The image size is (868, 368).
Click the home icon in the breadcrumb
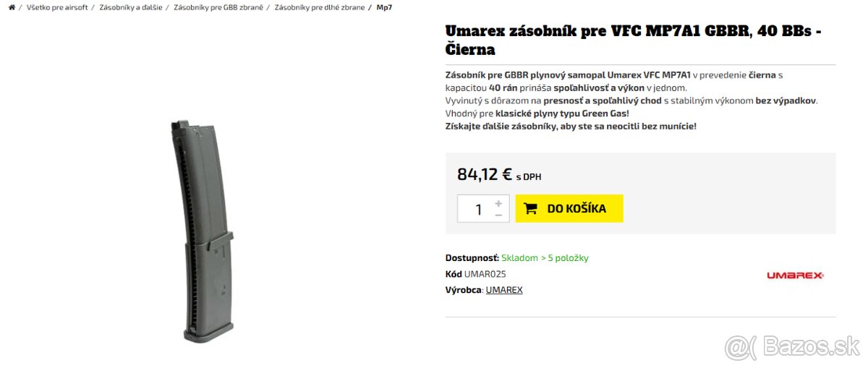point(12,7)
